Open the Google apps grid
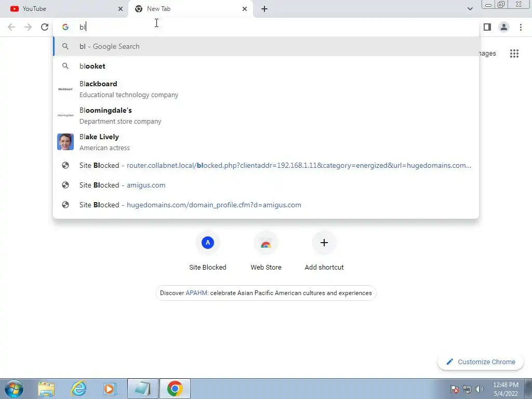This screenshot has width=532, height=399. (514, 54)
